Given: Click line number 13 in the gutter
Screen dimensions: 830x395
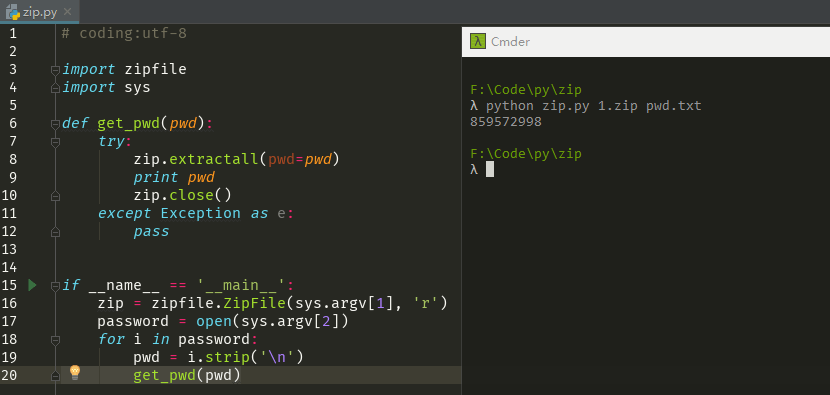Looking at the screenshot, I should [x=9, y=249].
